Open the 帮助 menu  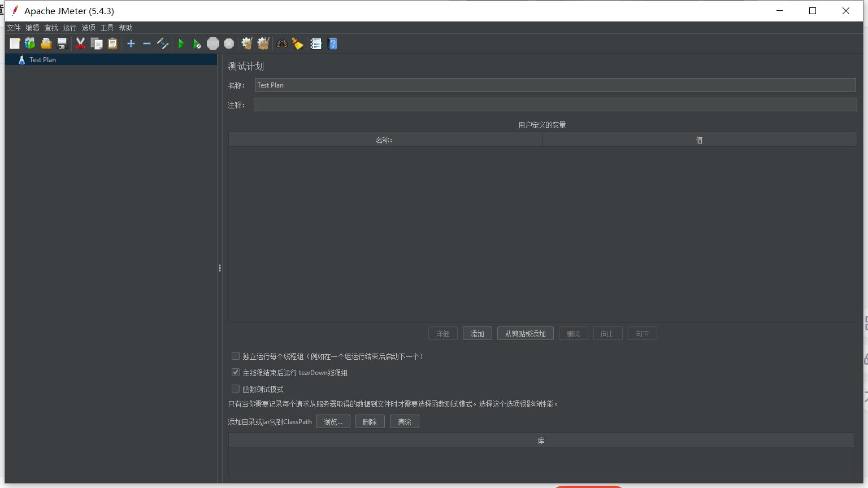point(125,28)
